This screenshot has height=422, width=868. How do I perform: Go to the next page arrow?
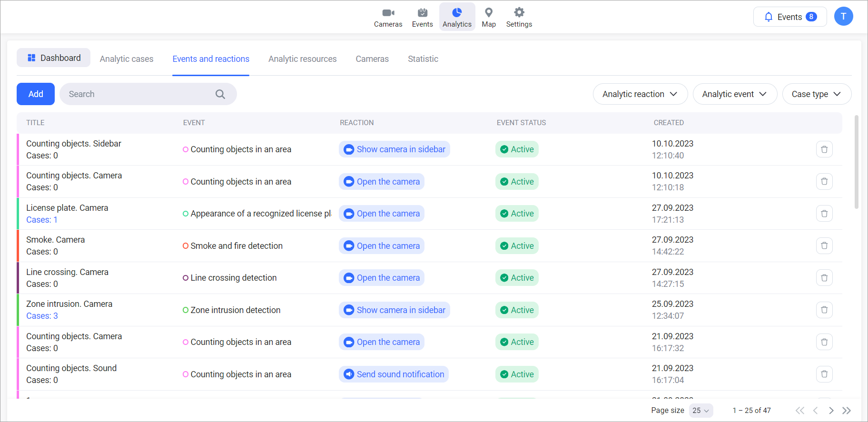(831, 411)
